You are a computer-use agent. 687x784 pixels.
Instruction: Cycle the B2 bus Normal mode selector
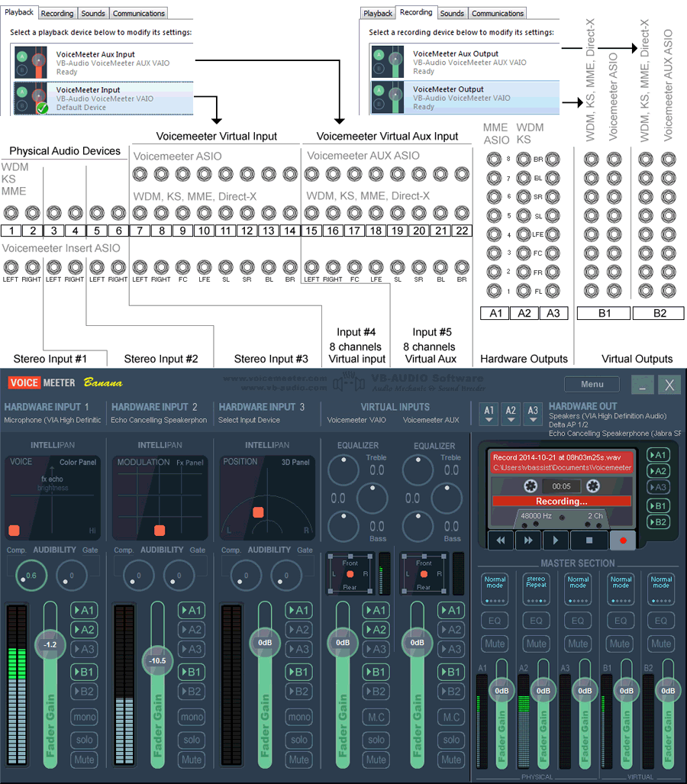pos(661,589)
